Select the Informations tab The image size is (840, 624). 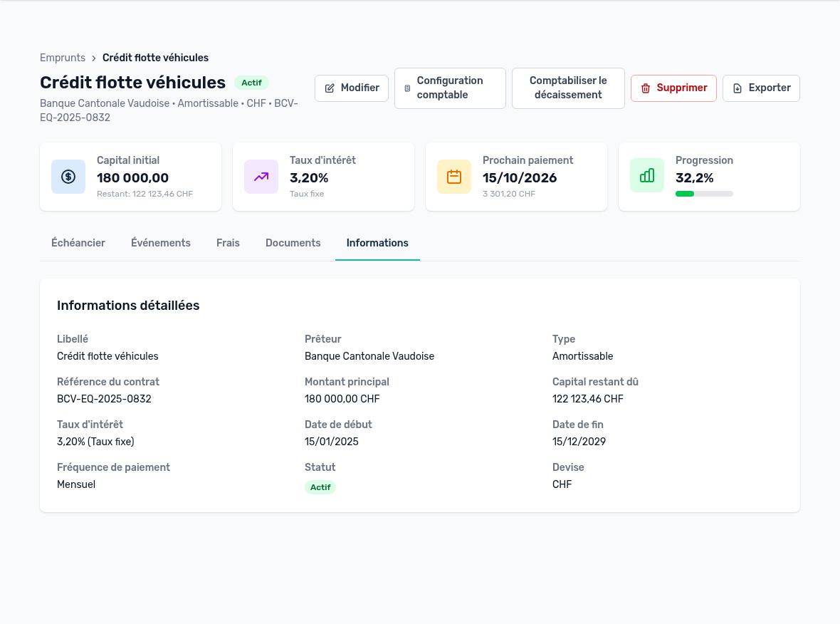[x=377, y=243]
